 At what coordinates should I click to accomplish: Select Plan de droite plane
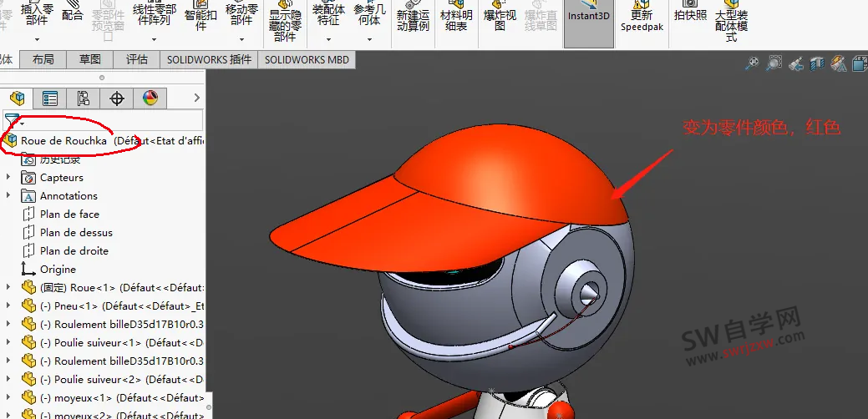click(x=64, y=251)
